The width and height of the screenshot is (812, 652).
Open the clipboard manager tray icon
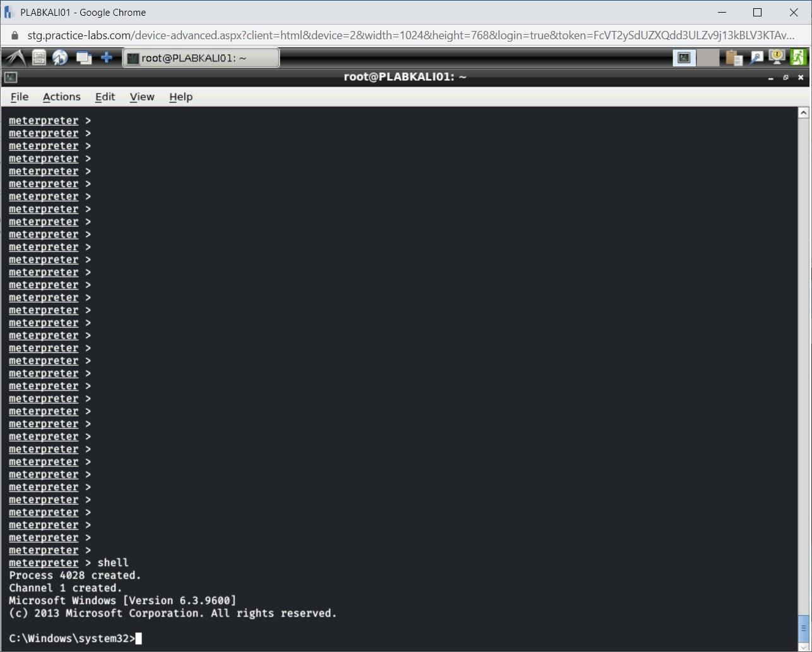pos(733,57)
